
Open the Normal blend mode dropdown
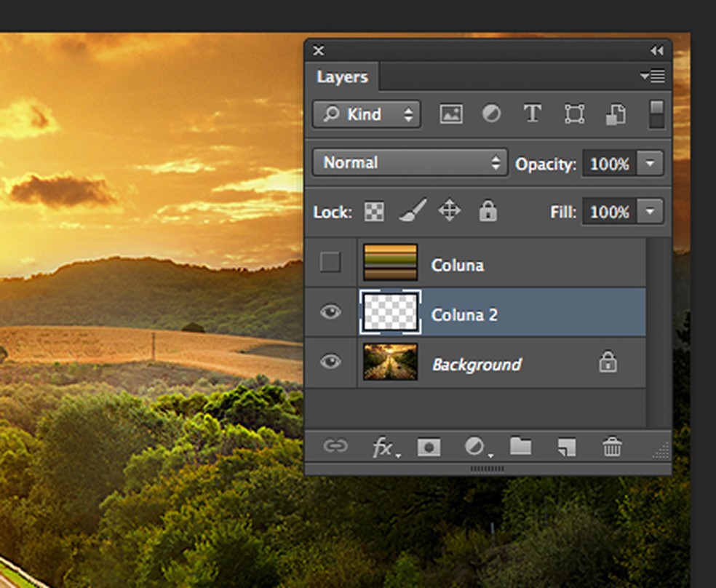pos(410,162)
